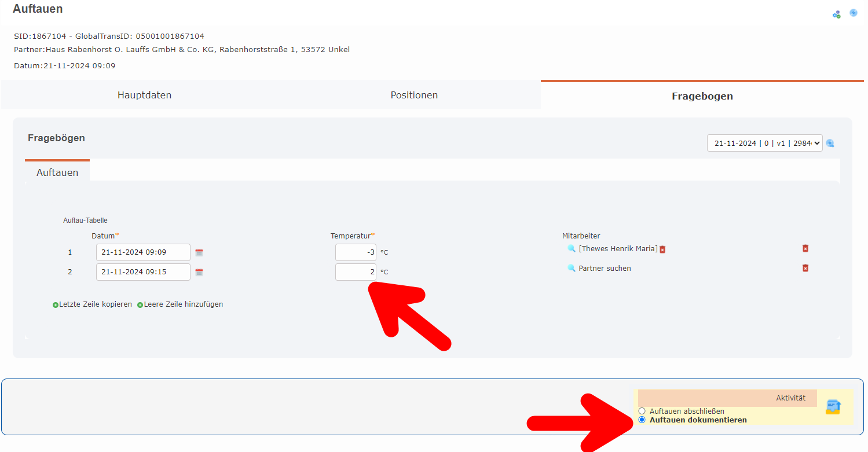The height and width of the screenshot is (452, 868).
Task: Click the round blue icon in top-right corner
Action: click(x=854, y=13)
